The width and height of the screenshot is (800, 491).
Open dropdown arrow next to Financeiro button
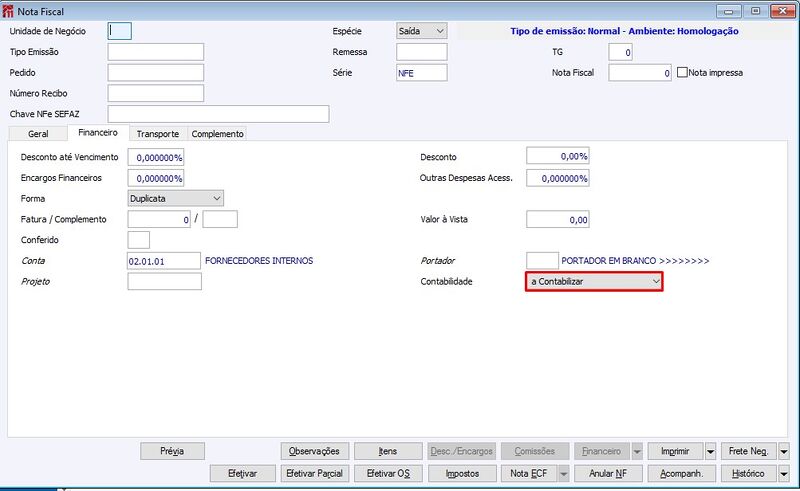637,451
